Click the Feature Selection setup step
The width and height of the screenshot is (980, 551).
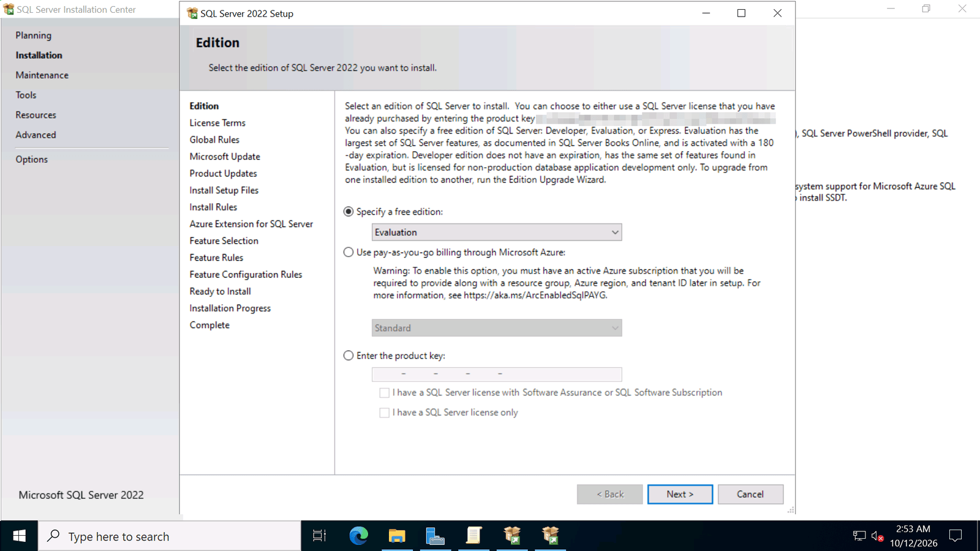pos(224,241)
